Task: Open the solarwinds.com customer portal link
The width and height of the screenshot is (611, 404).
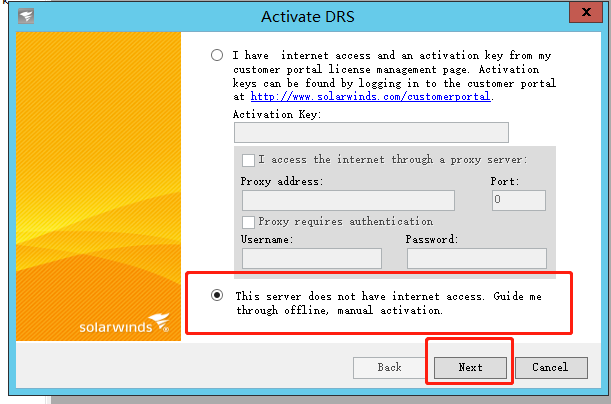Action: click(370, 96)
